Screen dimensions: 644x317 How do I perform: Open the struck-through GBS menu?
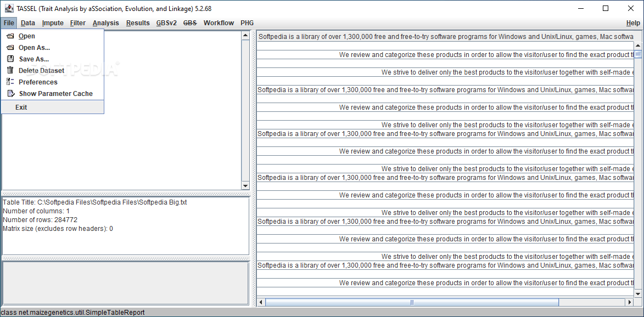pos(190,23)
